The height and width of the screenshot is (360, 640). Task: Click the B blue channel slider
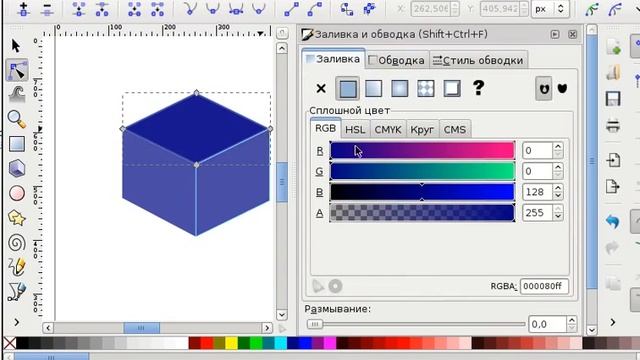422,192
